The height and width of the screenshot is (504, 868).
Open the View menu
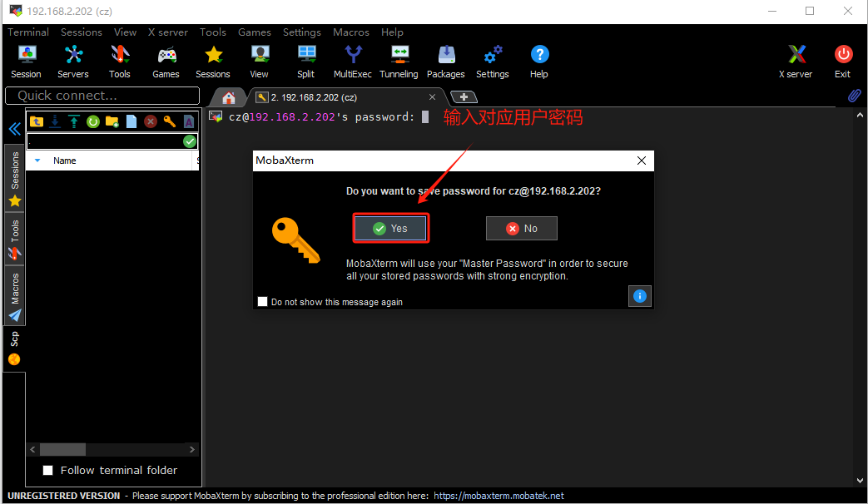click(125, 32)
